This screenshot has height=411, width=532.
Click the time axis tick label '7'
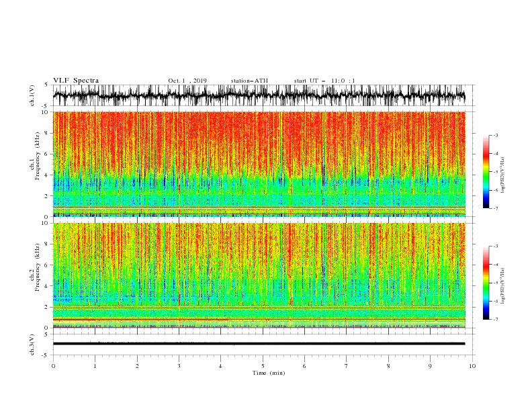coord(347,366)
